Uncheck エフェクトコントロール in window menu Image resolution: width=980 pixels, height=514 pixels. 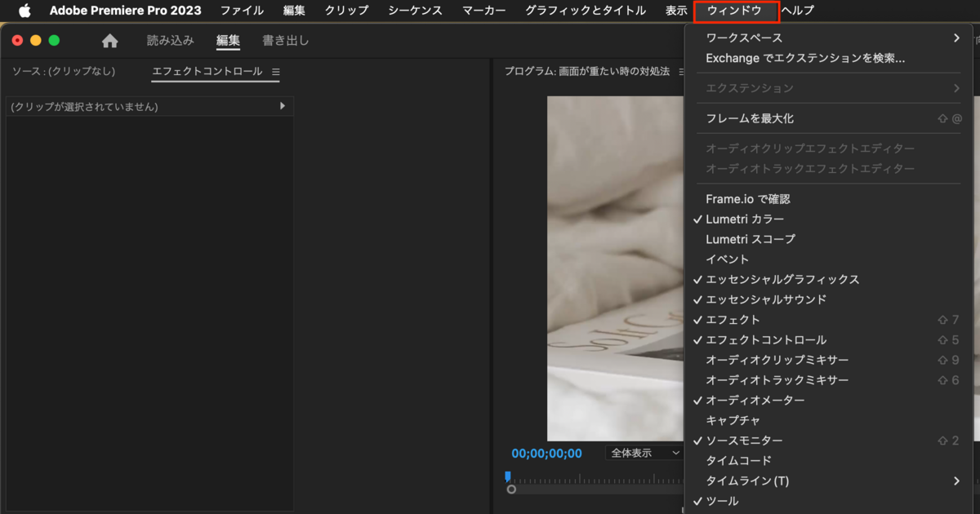(829, 339)
